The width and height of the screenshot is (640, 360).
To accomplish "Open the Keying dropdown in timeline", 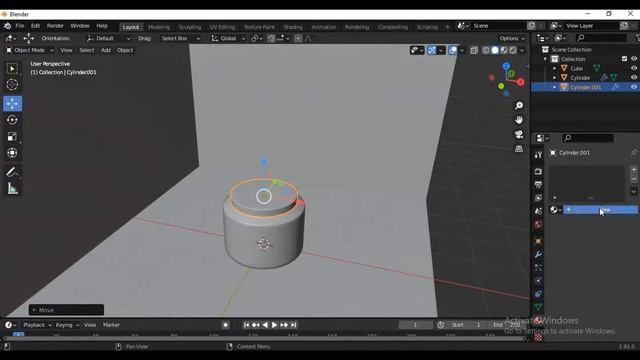I will pos(67,325).
